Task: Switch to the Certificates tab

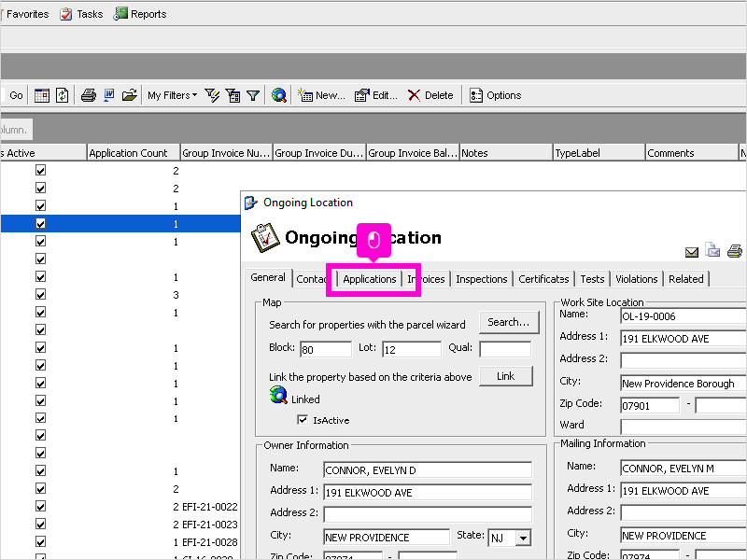Action: [543, 279]
